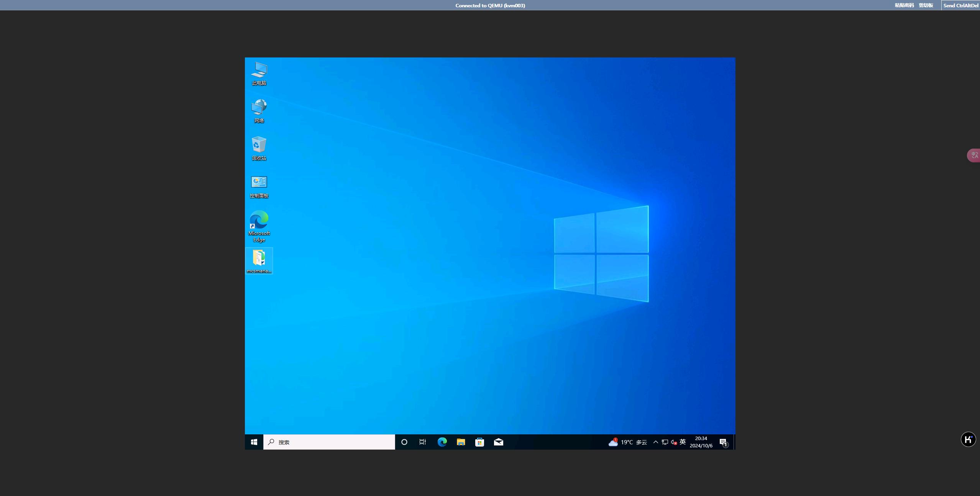This screenshot has height=496, width=980.
Task: Click 粘贴密码 in the VNC top bar
Action: point(904,5)
